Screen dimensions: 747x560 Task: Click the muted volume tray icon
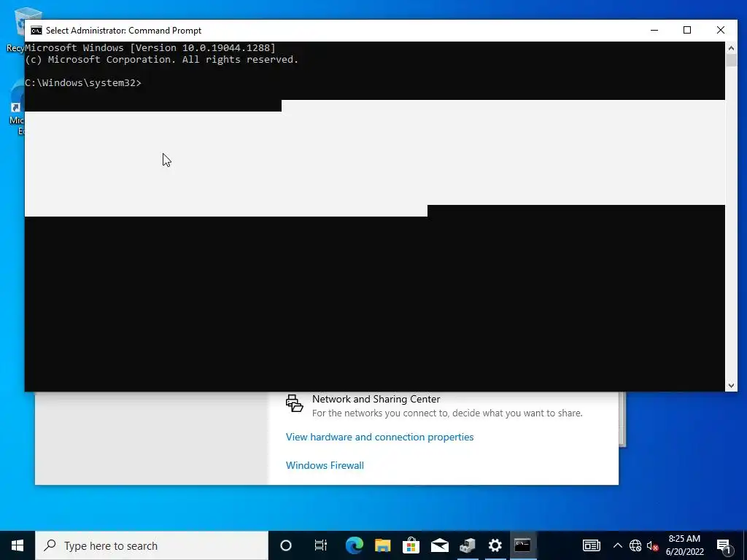(652, 545)
